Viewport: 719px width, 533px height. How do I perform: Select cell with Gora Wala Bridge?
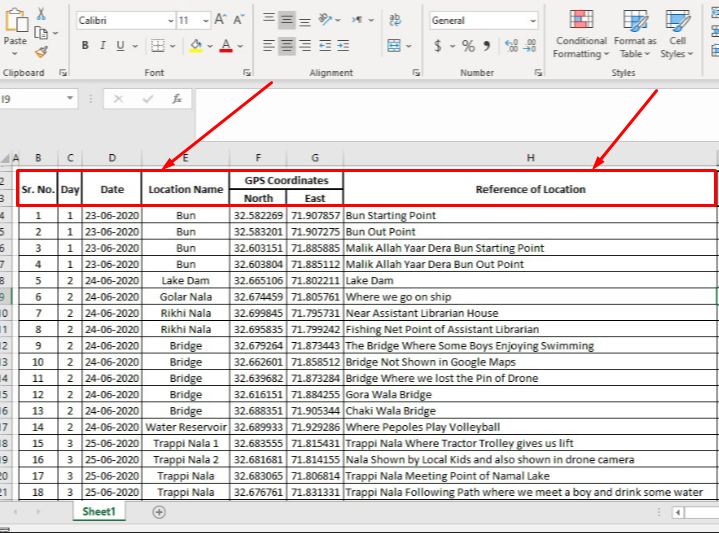tap(530, 394)
